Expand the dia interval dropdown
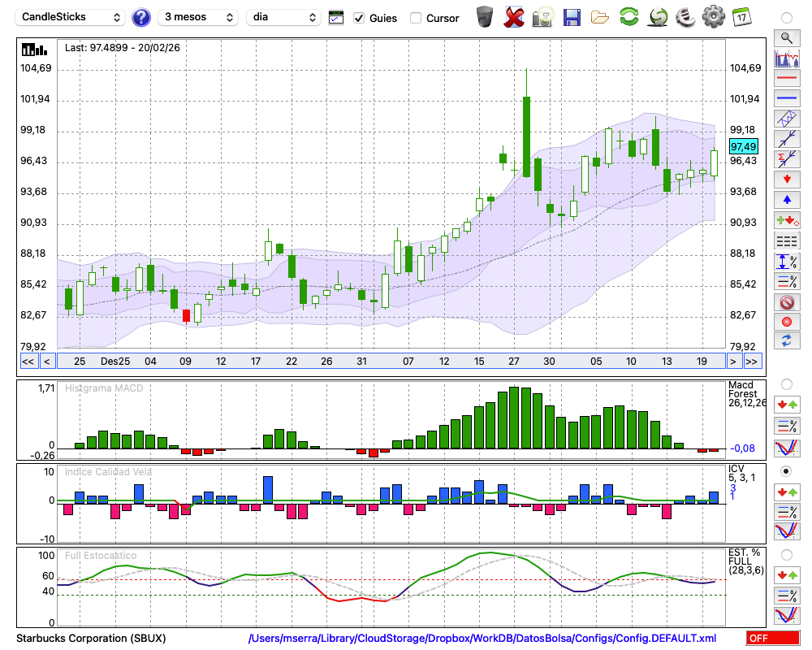Viewport: 812px width, 650px height. tap(283, 17)
